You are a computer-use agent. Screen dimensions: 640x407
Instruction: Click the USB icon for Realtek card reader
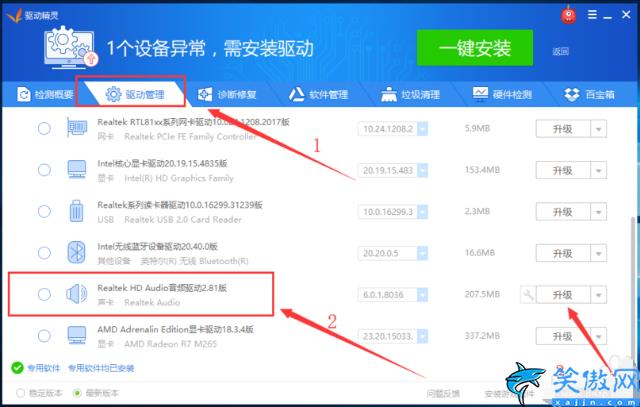pos(76,211)
